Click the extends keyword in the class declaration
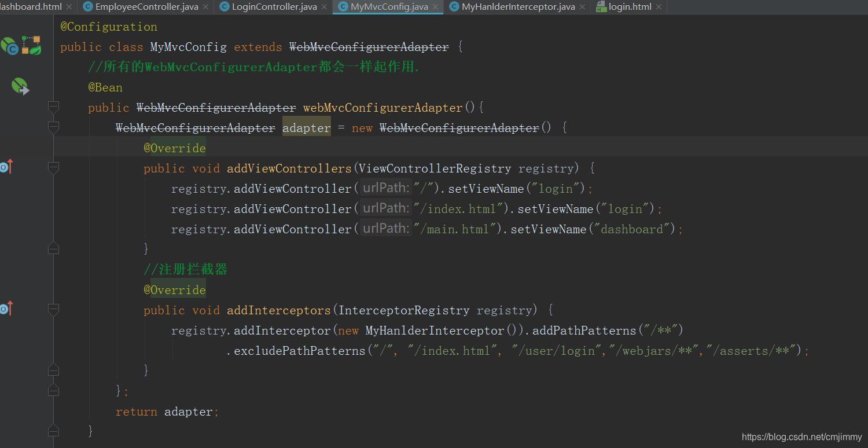The width and height of the screenshot is (868, 448). click(x=258, y=47)
